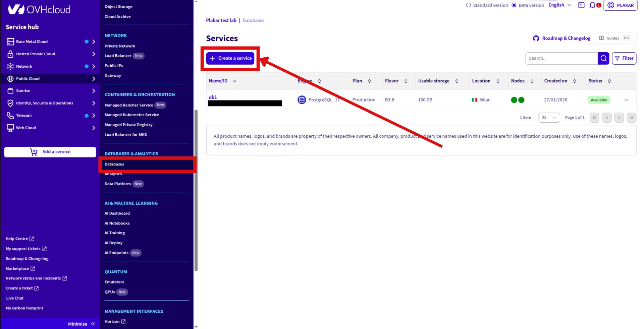Click the Plakar test lab breadcrumb
The image size is (644, 329).
click(221, 20)
